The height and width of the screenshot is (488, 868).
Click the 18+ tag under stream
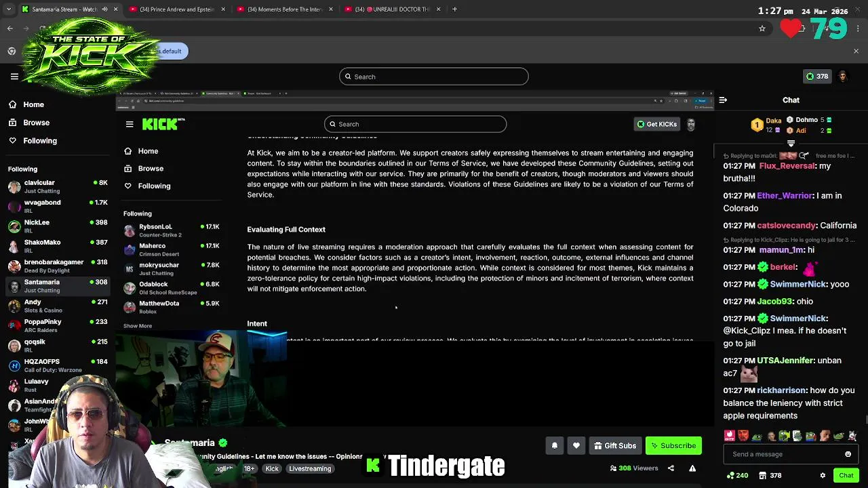click(x=250, y=468)
